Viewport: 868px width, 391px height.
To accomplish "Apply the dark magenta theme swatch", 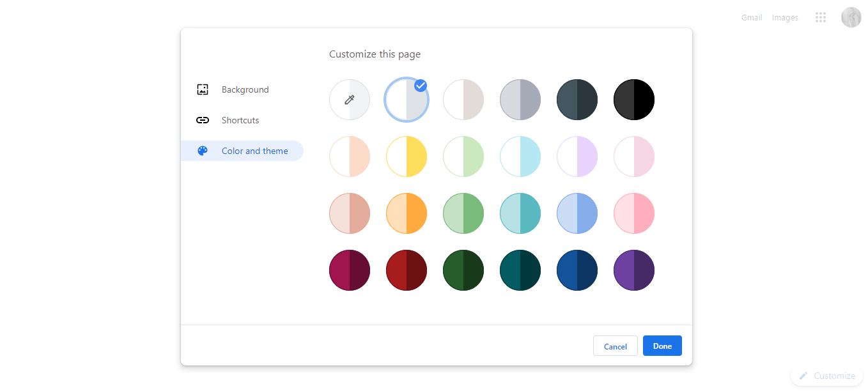I will tap(350, 270).
